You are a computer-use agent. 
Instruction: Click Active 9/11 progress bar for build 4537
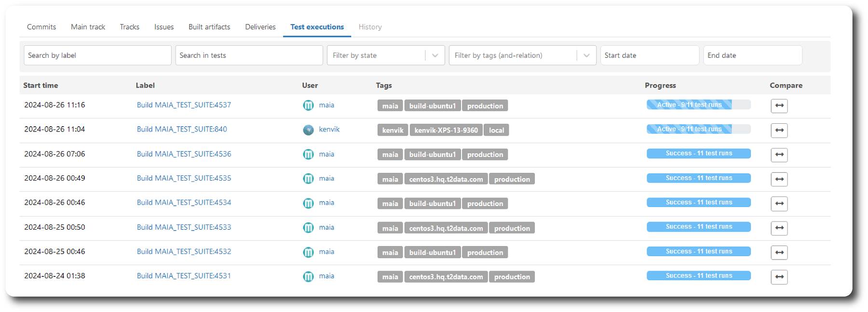coord(698,104)
